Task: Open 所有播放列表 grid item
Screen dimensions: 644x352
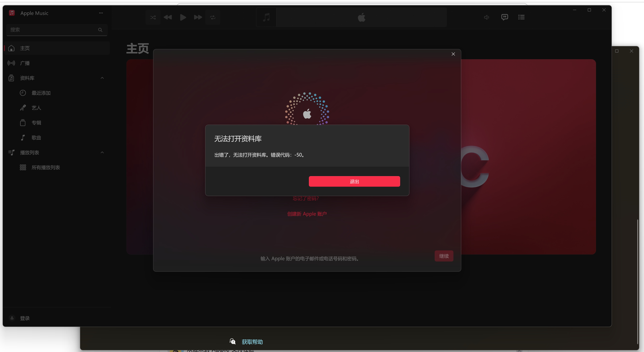Action: click(45, 167)
